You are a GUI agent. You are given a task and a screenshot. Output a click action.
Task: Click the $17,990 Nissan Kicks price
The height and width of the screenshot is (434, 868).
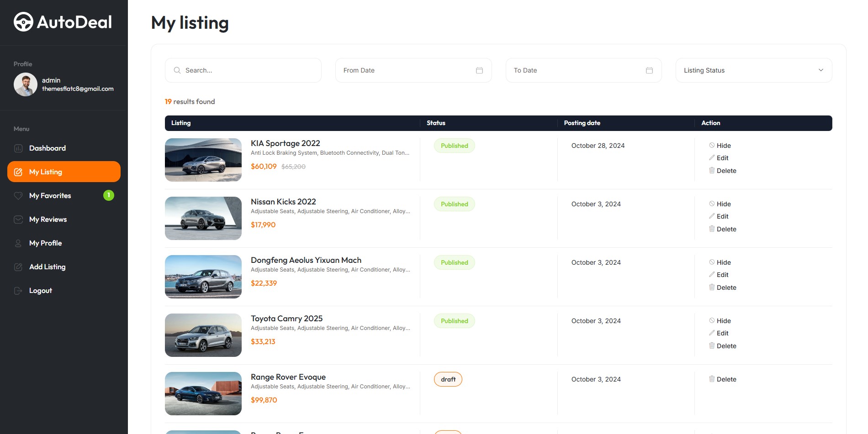click(263, 225)
